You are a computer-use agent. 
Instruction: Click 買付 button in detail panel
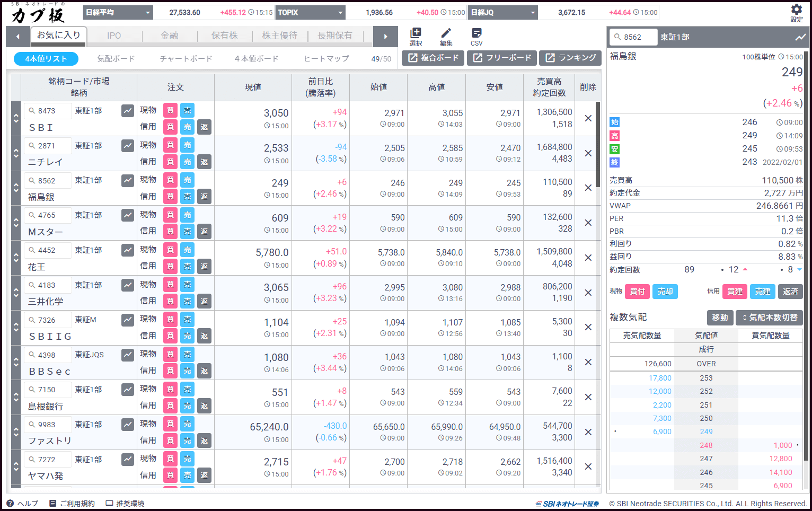[638, 292]
